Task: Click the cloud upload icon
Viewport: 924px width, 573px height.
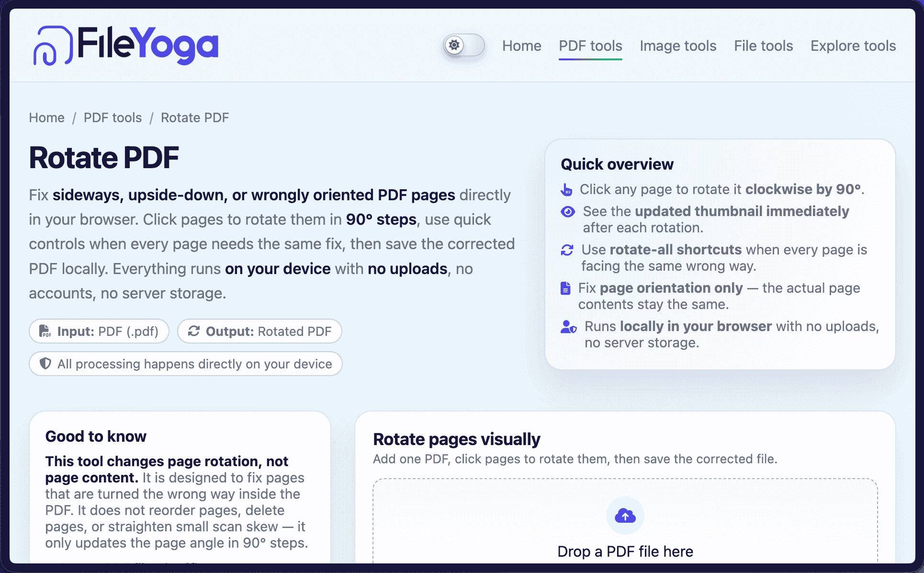Action: click(625, 516)
